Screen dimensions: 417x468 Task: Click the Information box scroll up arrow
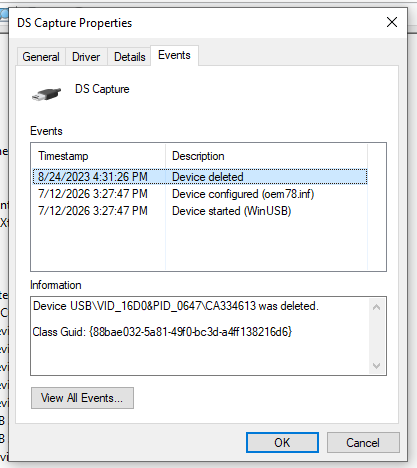[x=377, y=307]
